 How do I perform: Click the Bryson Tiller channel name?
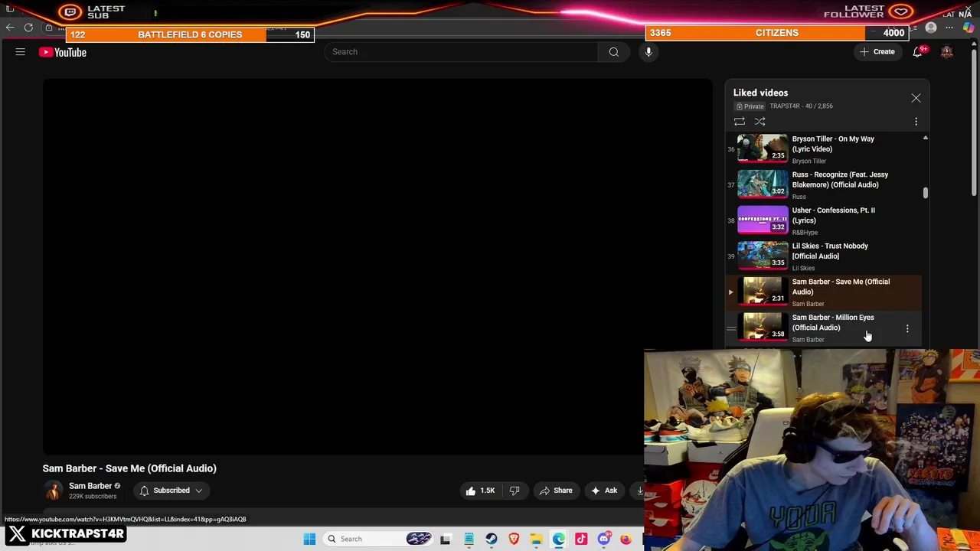(x=808, y=161)
